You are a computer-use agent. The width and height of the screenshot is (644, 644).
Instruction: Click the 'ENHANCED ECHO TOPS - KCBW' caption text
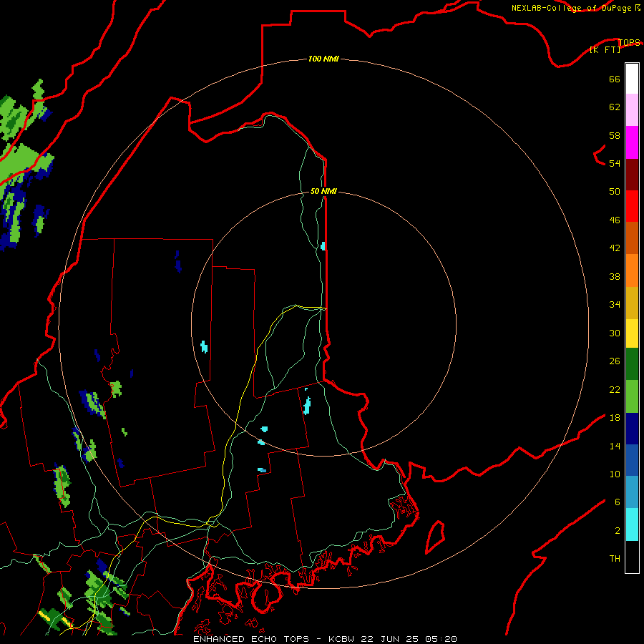(275, 639)
